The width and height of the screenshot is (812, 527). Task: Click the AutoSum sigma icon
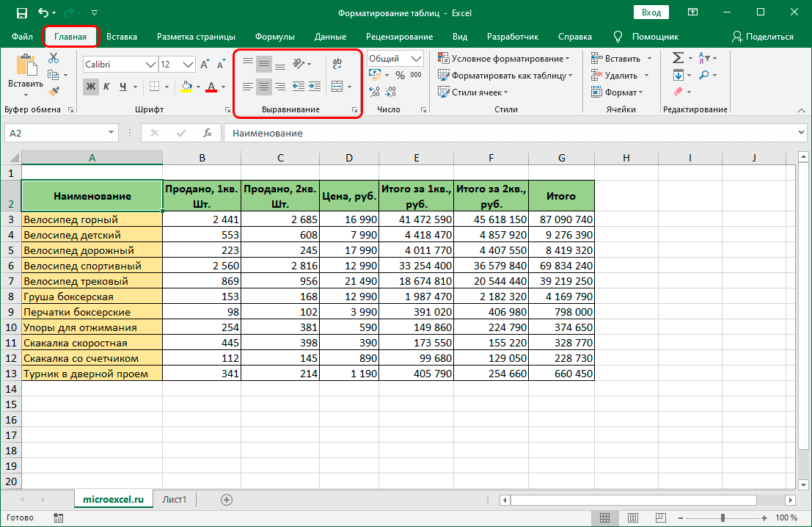tap(678, 58)
